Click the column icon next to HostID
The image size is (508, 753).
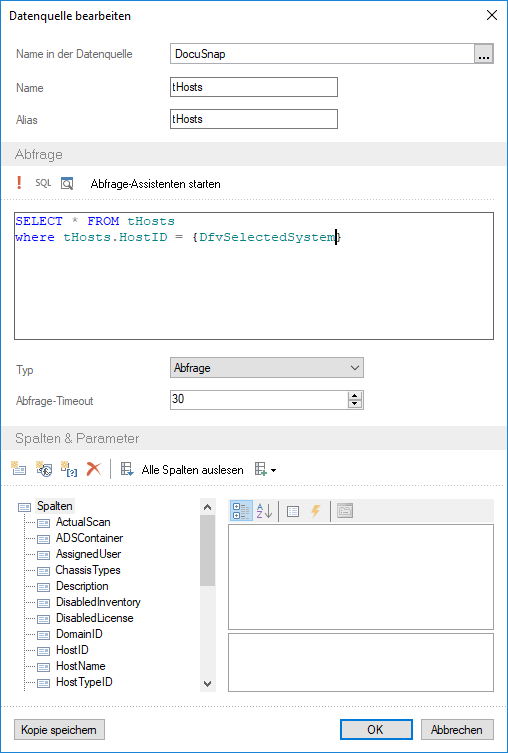point(44,651)
